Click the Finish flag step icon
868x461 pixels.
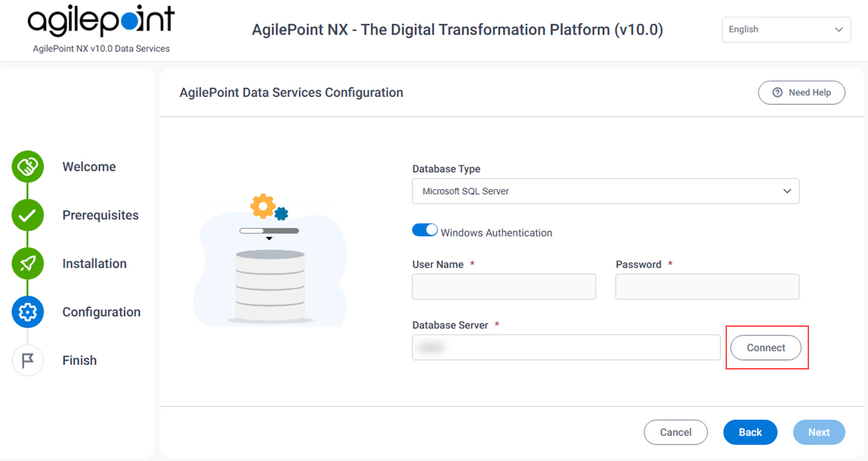[28, 361]
